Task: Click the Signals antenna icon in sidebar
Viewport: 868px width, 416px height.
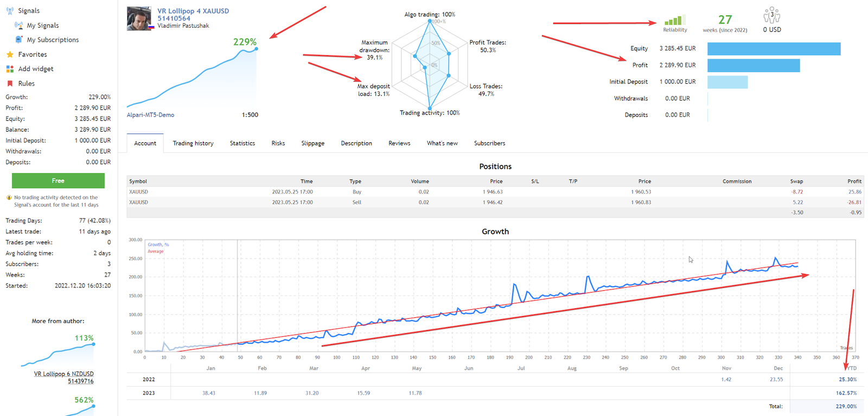Action: click(10, 10)
